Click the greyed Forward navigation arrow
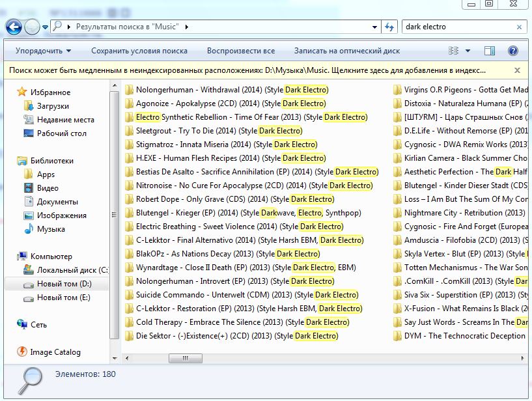This screenshot has height=401, width=532. coord(32,27)
